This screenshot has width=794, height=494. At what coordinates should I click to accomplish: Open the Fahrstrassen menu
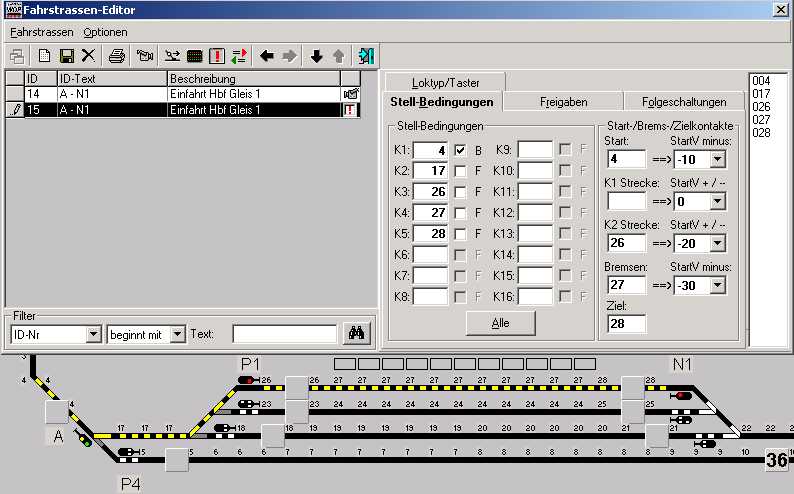tap(43, 32)
